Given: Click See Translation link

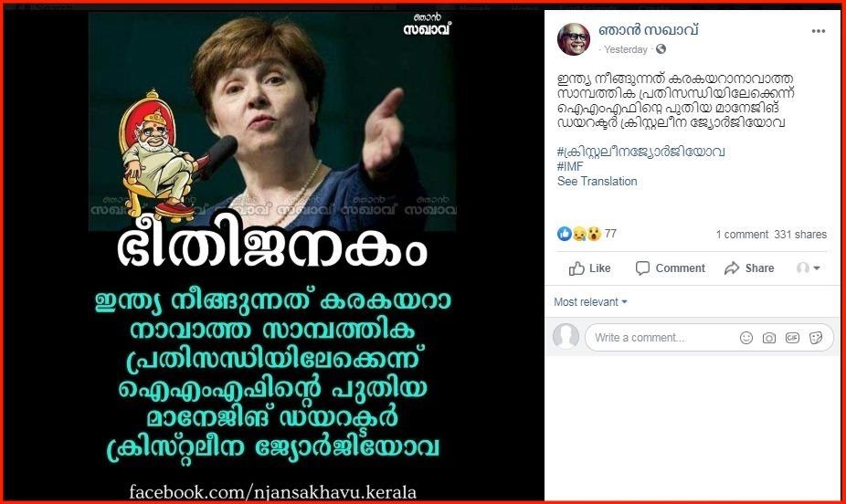Looking at the screenshot, I should (x=597, y=181).
